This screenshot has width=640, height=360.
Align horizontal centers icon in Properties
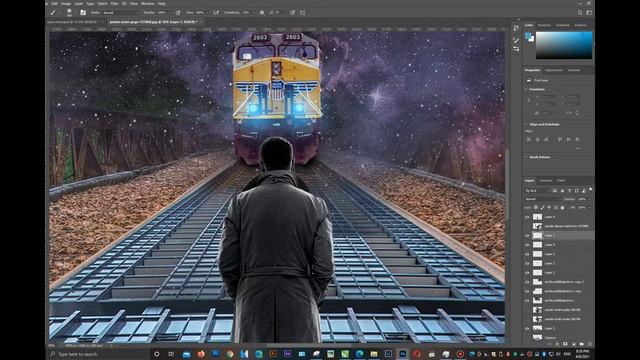tap(538, 139)
